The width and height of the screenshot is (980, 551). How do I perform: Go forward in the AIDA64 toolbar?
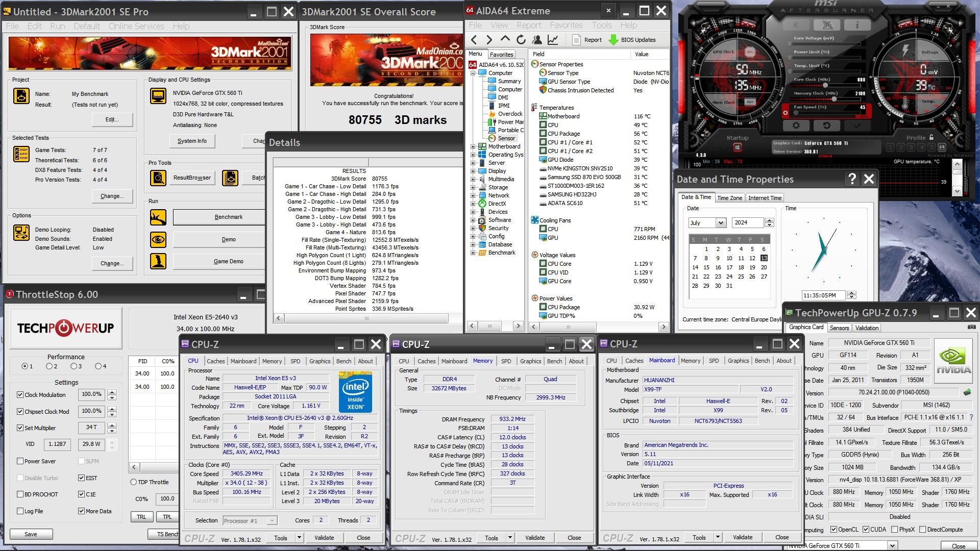click(489, 39)
